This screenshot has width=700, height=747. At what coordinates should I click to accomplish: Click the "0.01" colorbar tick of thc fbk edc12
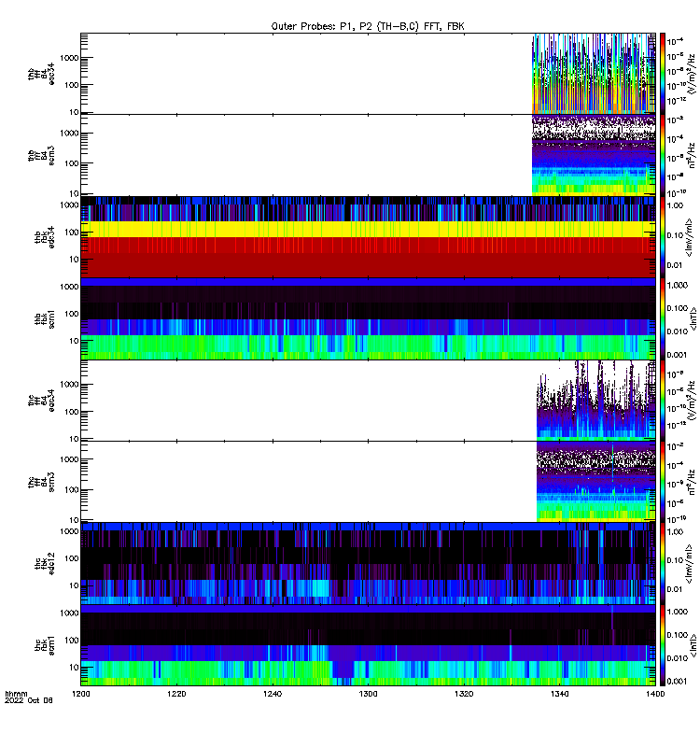[x=675, y=589]
